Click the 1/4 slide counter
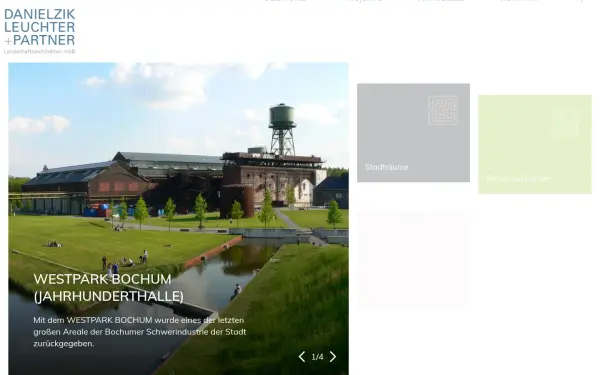This screenshot has height=375, width=600. (317, 357)
